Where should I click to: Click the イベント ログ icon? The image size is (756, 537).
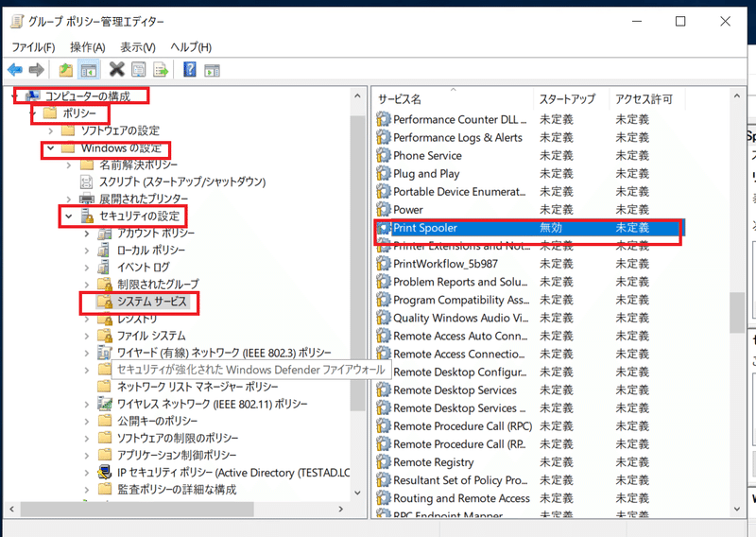(105, 267)
